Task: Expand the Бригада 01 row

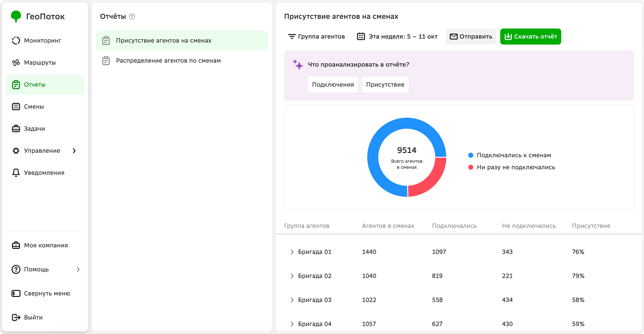Action: (x=292, y=252)
